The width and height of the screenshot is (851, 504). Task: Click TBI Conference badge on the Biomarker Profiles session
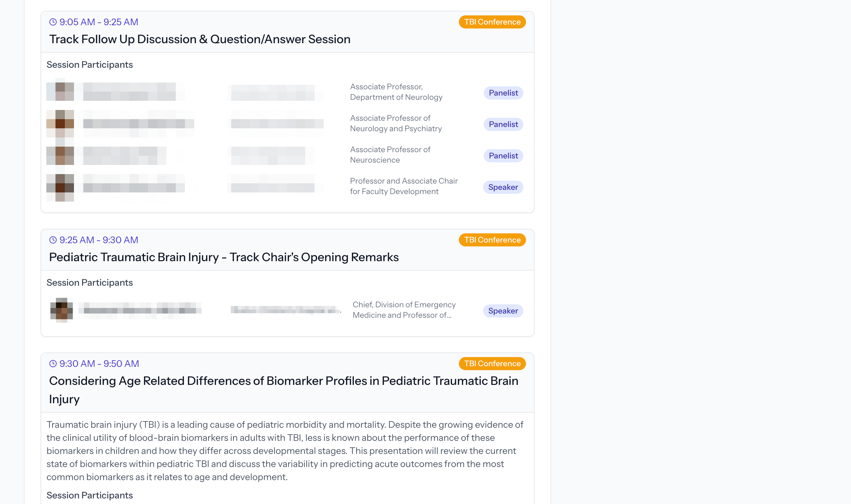pyautogui.click(x=492, y=364)
